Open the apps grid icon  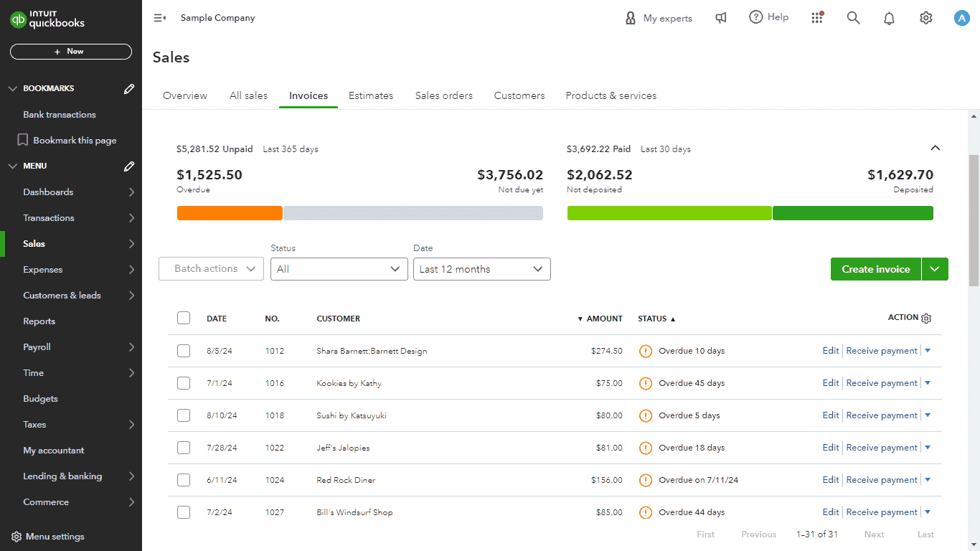(817, 18)
